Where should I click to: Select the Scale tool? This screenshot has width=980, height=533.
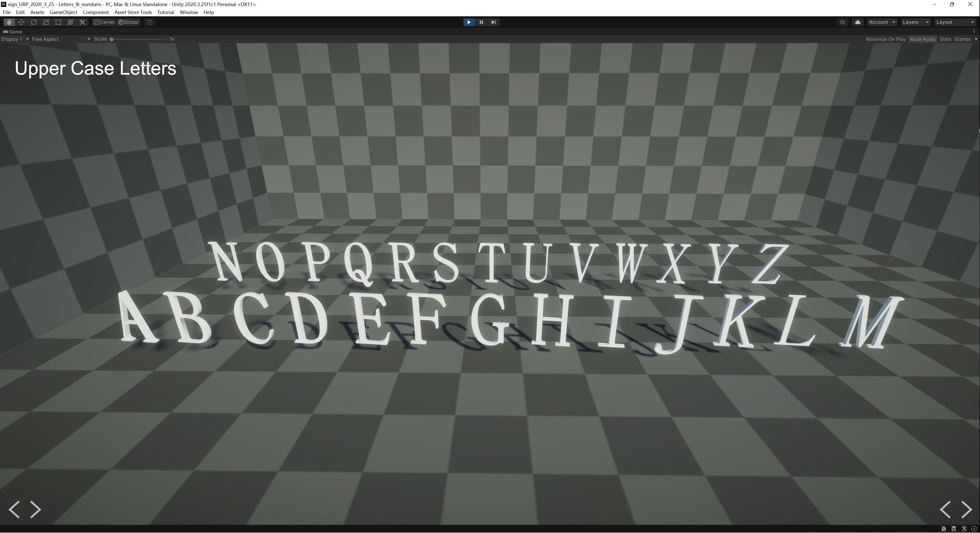[46, 22]
